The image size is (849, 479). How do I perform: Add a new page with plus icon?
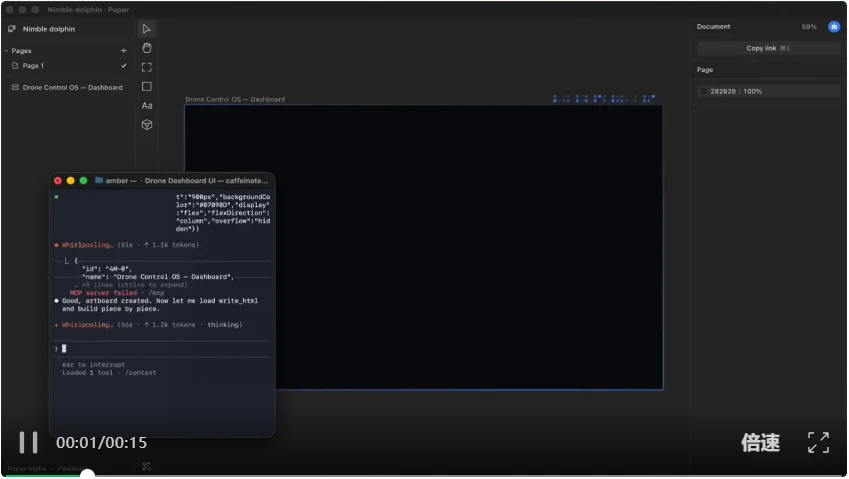coord(124,50)
